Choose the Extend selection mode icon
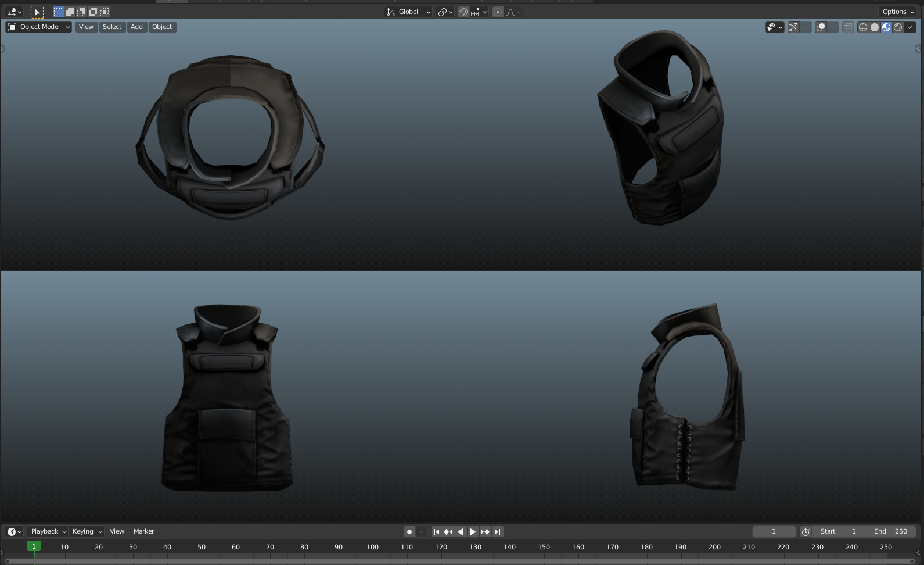 [x=70, y=12]
